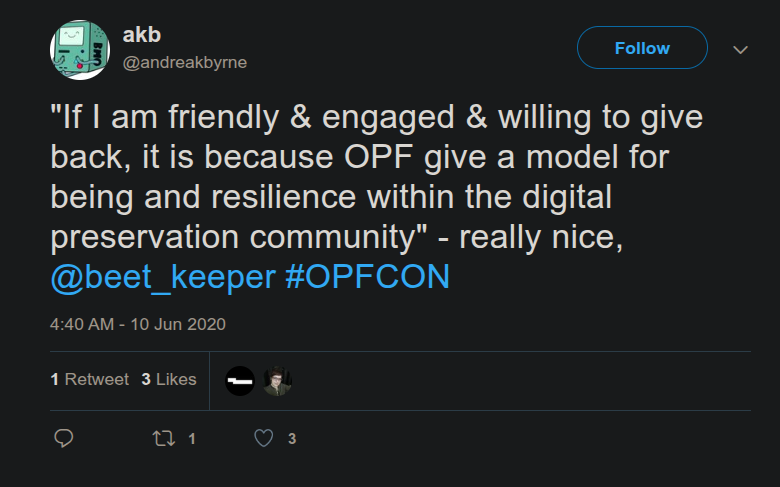The image size is (780, 487).
Task: Click the second liker's avatar photo
Action: [x=277, y=380]
